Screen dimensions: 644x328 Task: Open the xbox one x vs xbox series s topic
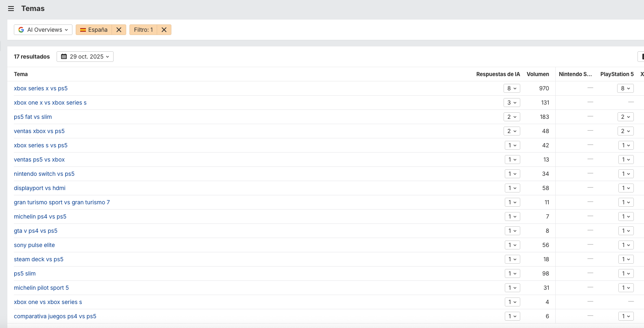point(50,103)
